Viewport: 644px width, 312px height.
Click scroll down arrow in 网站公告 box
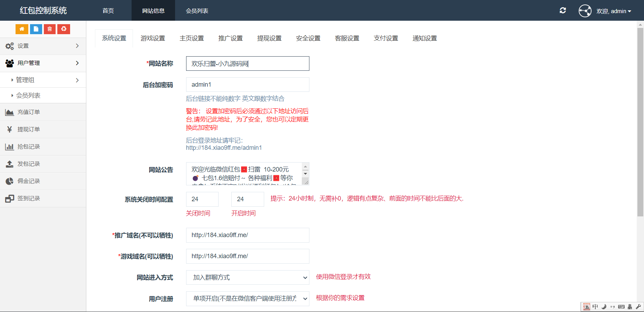[x=305, y=174]
